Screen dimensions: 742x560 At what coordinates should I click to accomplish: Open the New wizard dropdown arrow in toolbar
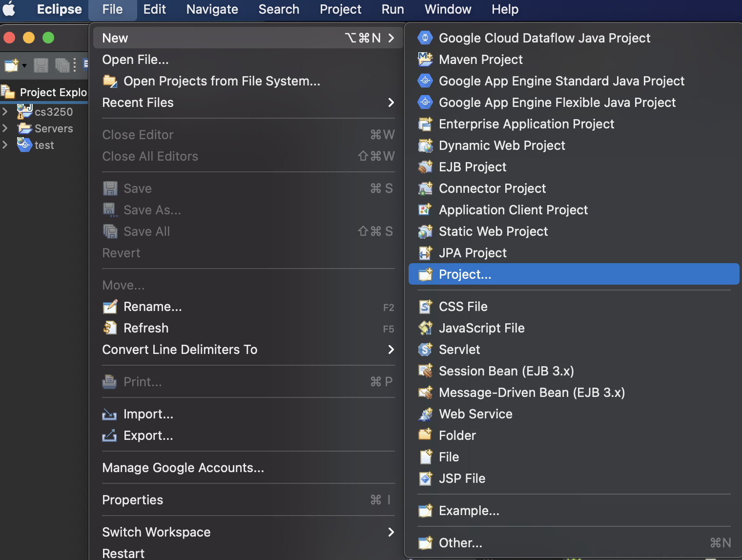pyautogui.click(x=24, y=65)
